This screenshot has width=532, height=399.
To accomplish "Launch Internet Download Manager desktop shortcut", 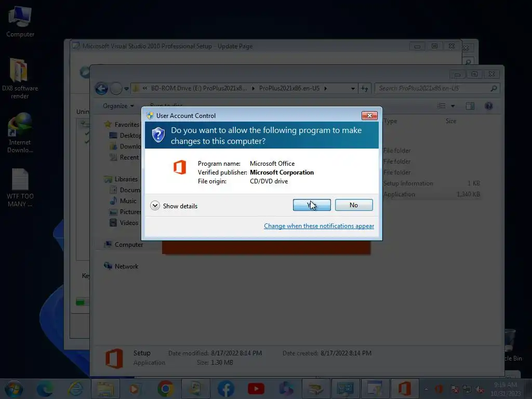I will pyautogui.click(x=20, y=133).
